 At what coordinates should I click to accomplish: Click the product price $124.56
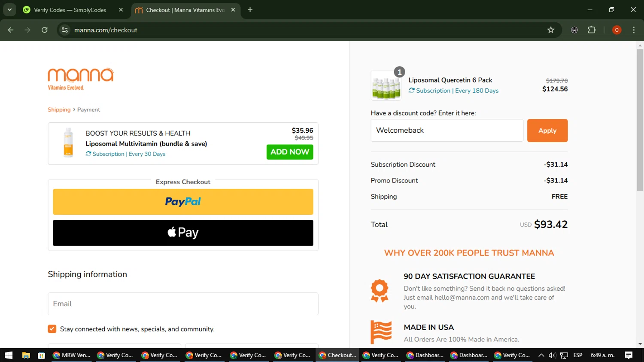tap(555, 89)
